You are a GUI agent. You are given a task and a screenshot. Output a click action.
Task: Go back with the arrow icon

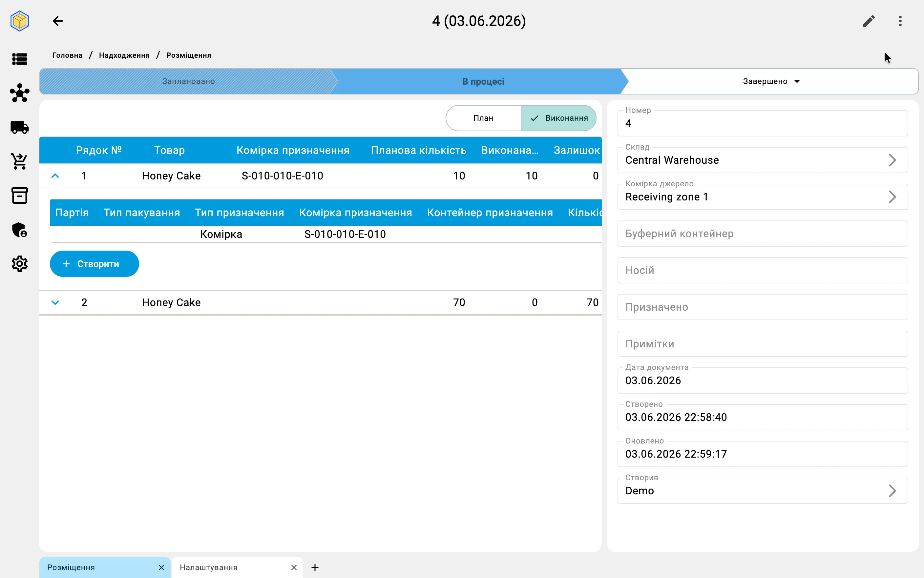57,21
